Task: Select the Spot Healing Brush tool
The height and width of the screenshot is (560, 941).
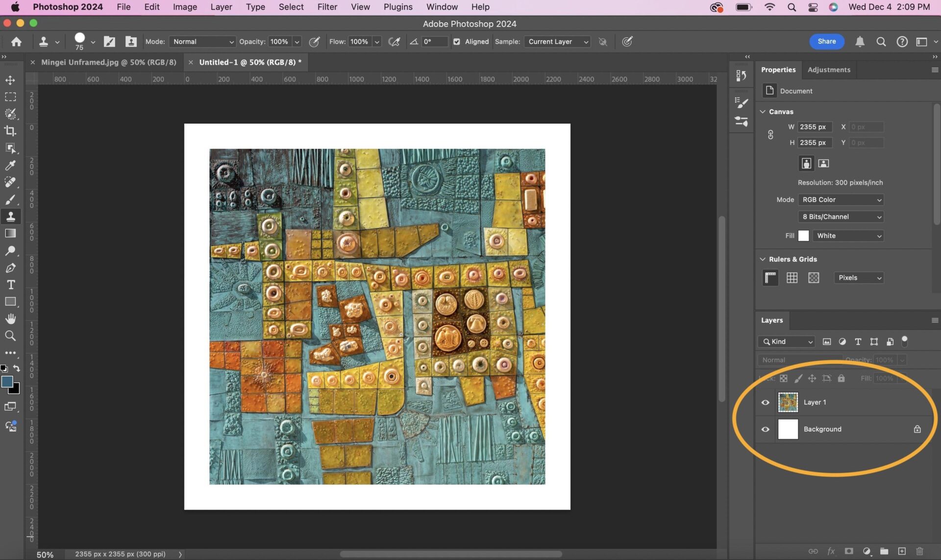Action: [10, 182]
